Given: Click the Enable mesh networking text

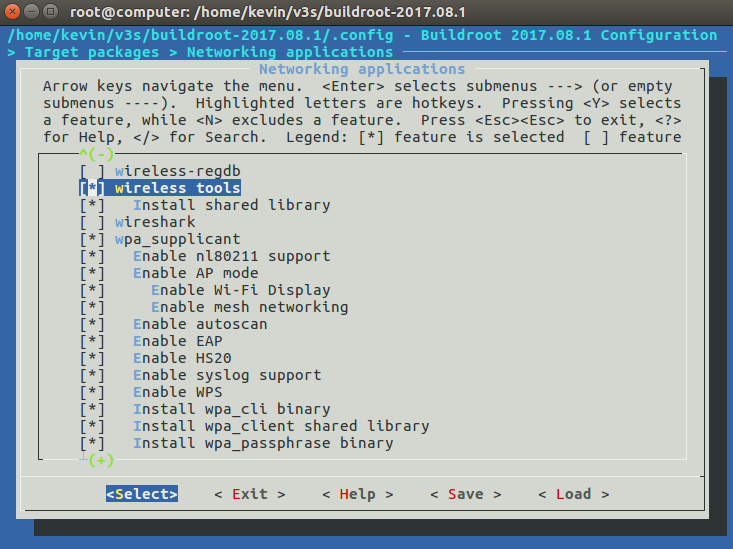Looking at the screenshot, I should (x=250, y=307).
